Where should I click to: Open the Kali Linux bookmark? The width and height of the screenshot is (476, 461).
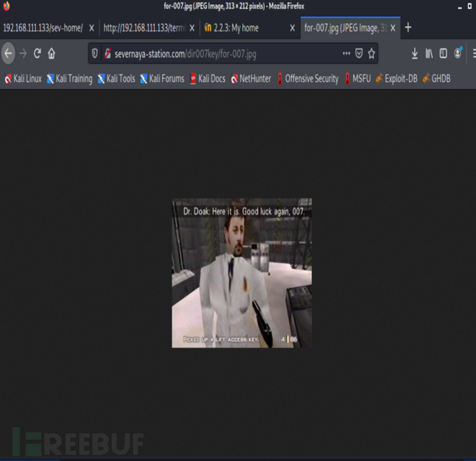(x=23, y=79)
